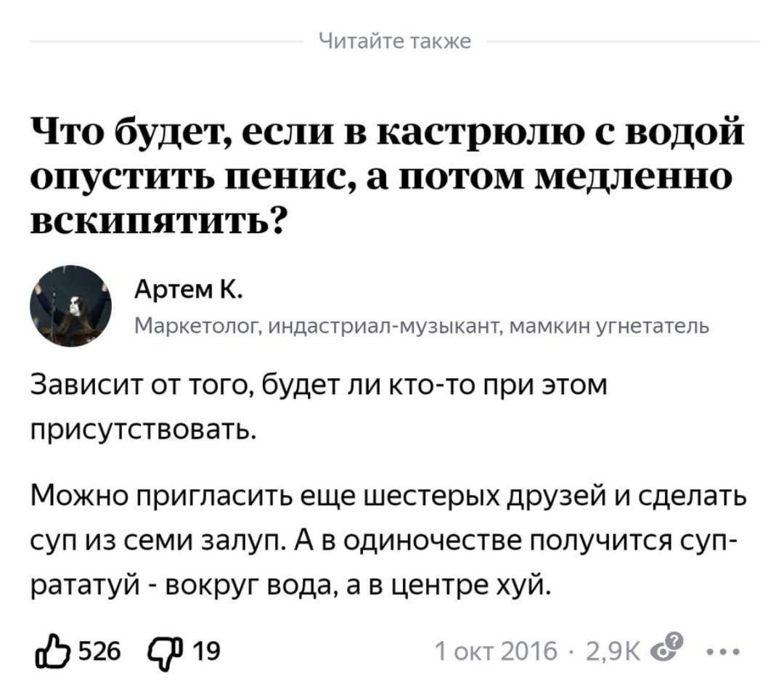The height and width of the screenshot is (694, 784).
Task: Open the bold question headline
Action: (377, 174)
